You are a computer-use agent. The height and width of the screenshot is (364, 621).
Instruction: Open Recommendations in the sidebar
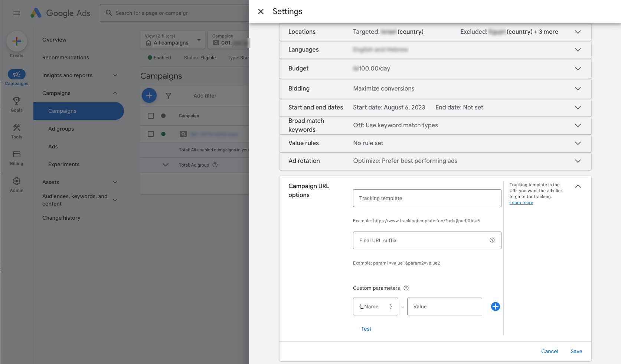tap(66, 58)
